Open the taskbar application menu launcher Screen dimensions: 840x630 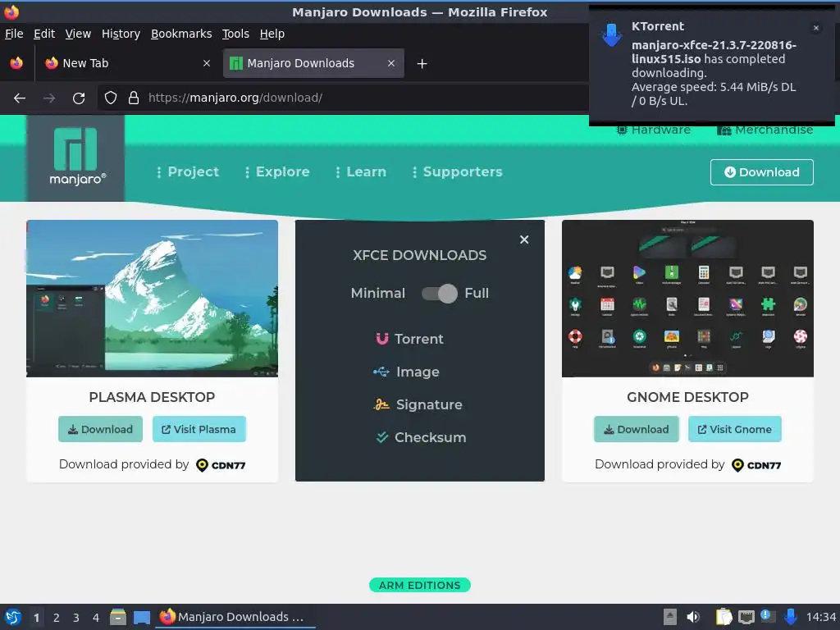[13, 617]
